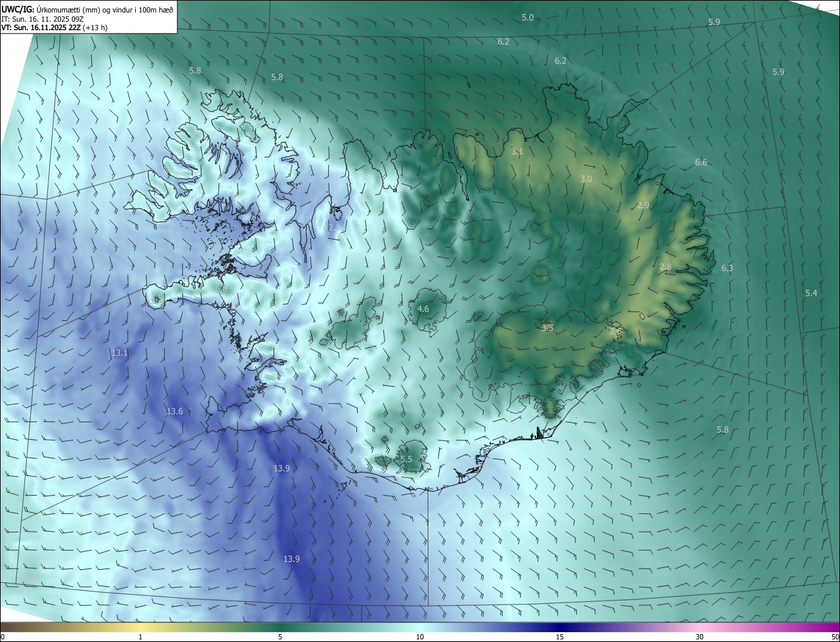Click the 12.4 value in Breiðafjörður

256,219
